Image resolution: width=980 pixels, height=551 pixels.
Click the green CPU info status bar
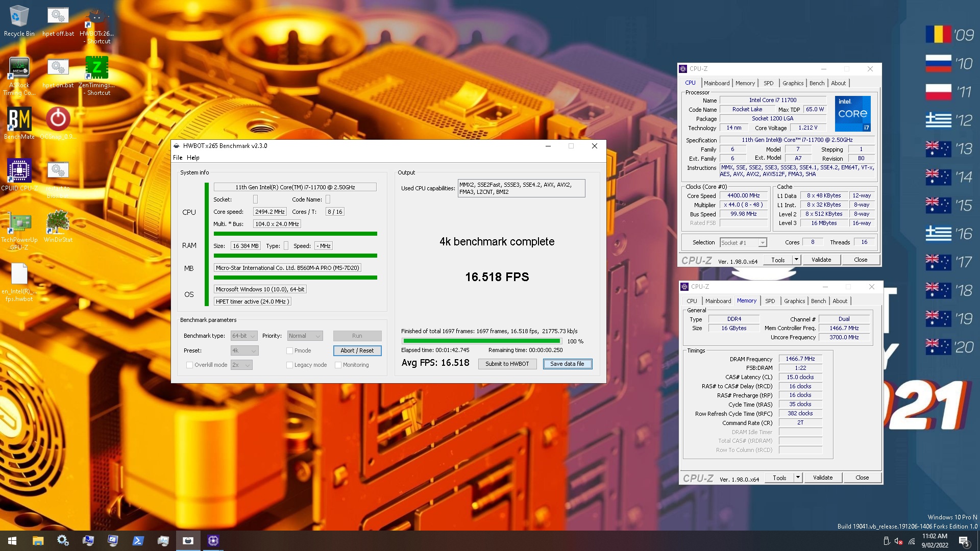pos(295,234)
